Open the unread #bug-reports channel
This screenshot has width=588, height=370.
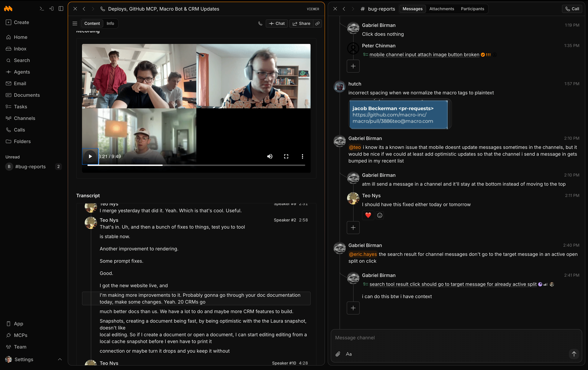pos(34,167)
